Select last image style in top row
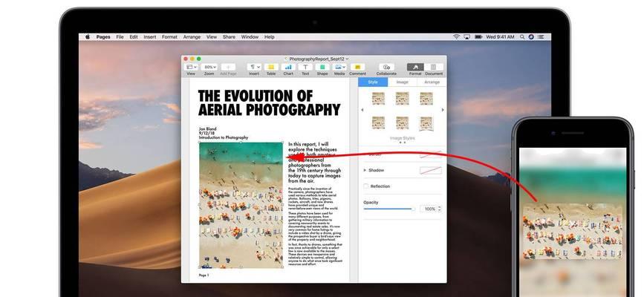The image size is (644, 297). 426,99
